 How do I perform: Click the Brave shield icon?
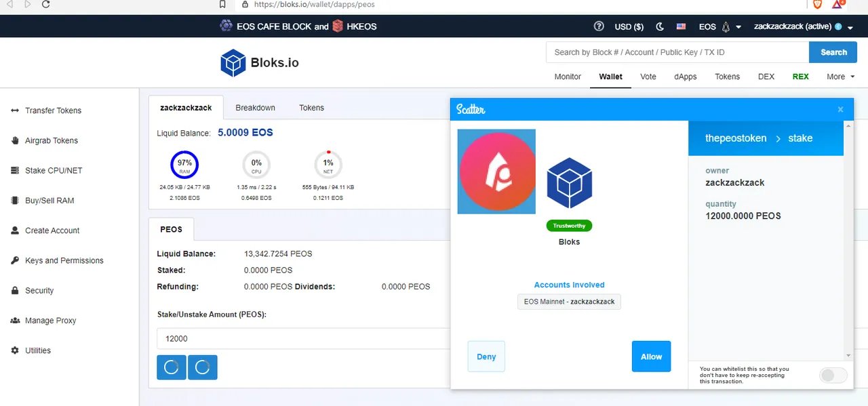[817, 4]
